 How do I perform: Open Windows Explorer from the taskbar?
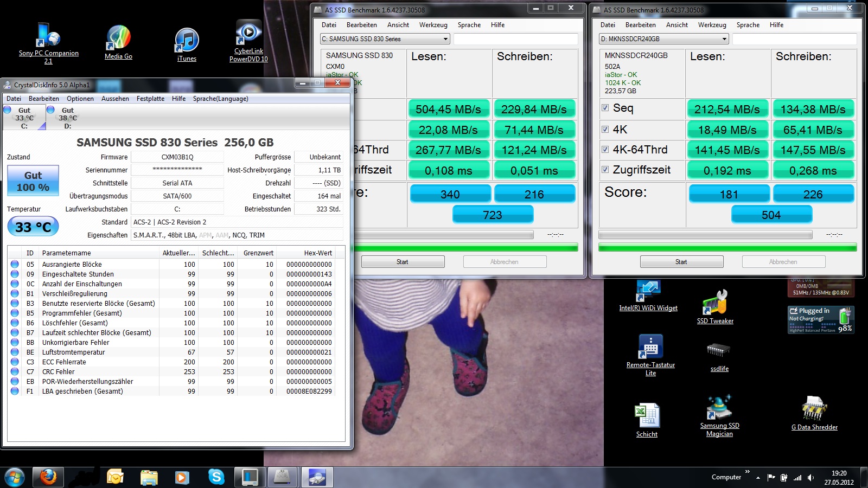149,477
